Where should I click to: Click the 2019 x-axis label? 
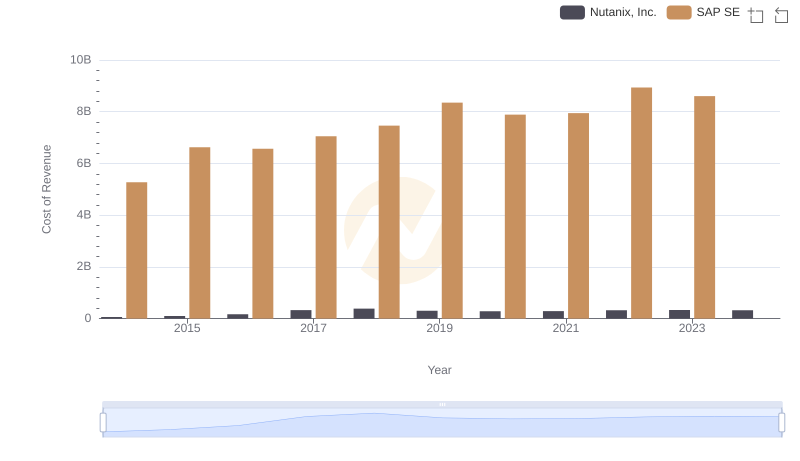(439, 328)
